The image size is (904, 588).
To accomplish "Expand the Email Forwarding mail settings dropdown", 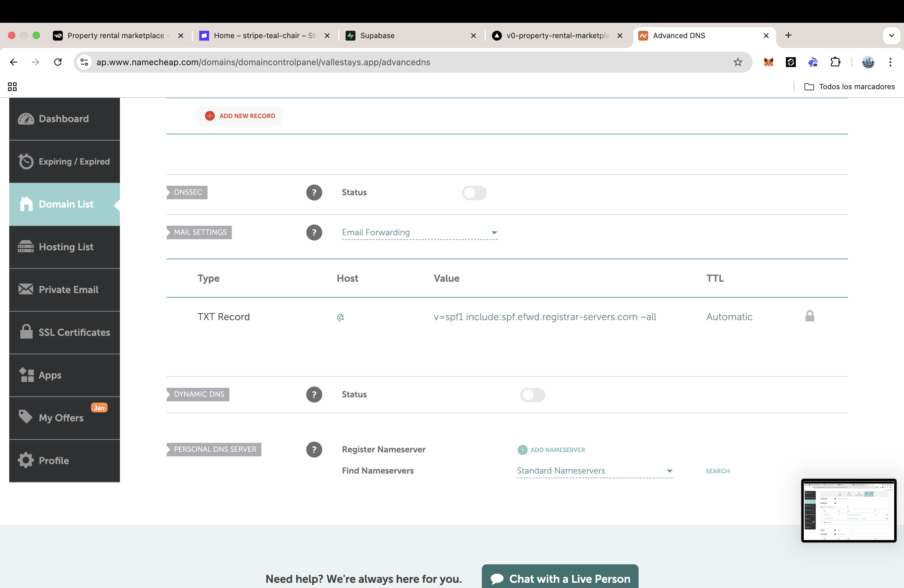I will coord(419,232).
